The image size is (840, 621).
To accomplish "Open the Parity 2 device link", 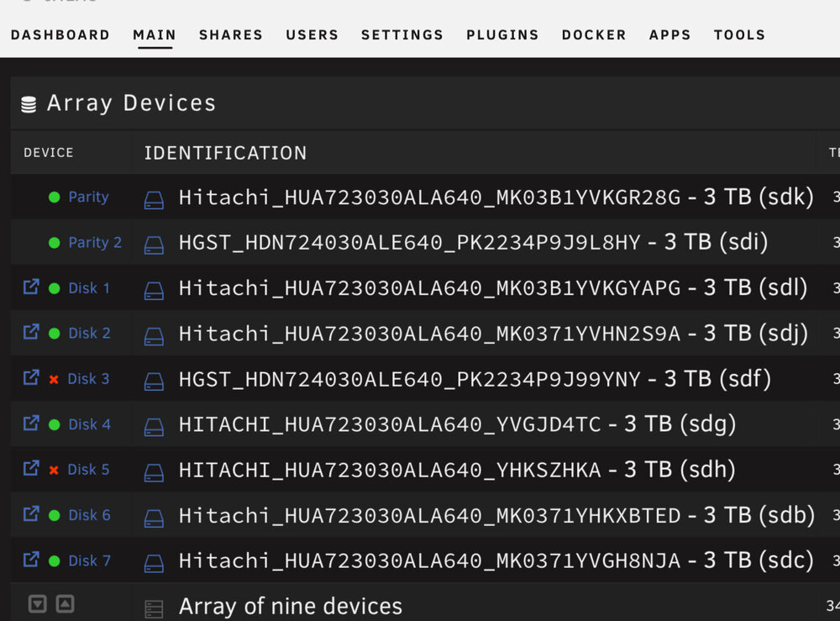I will pyautogui.click(x=95, y=242).
